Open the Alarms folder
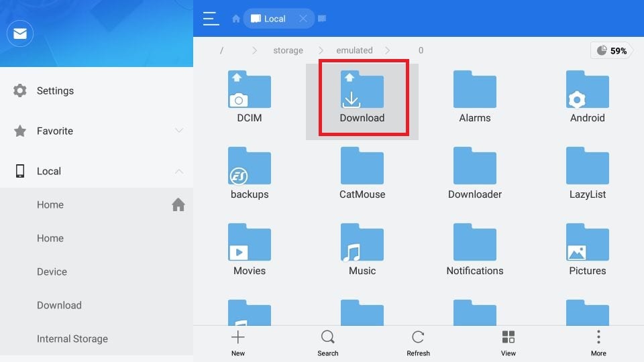Viewport: 644px width, 362px height. pos(475,97)
